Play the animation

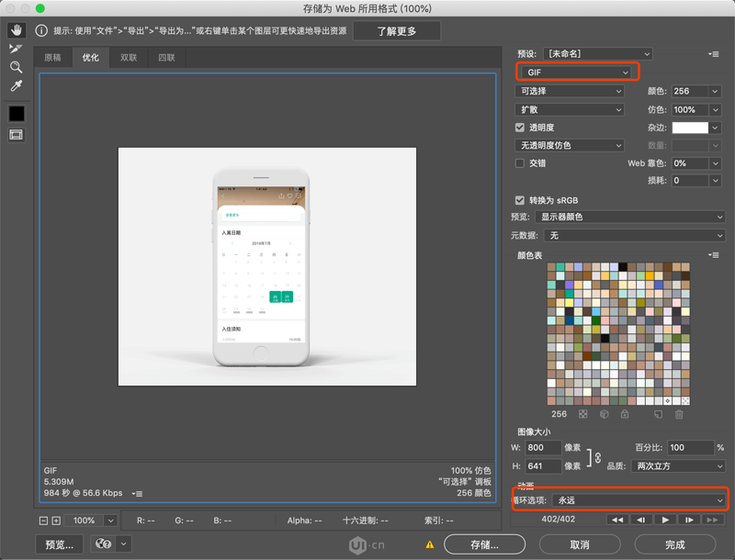pos(664,520)
